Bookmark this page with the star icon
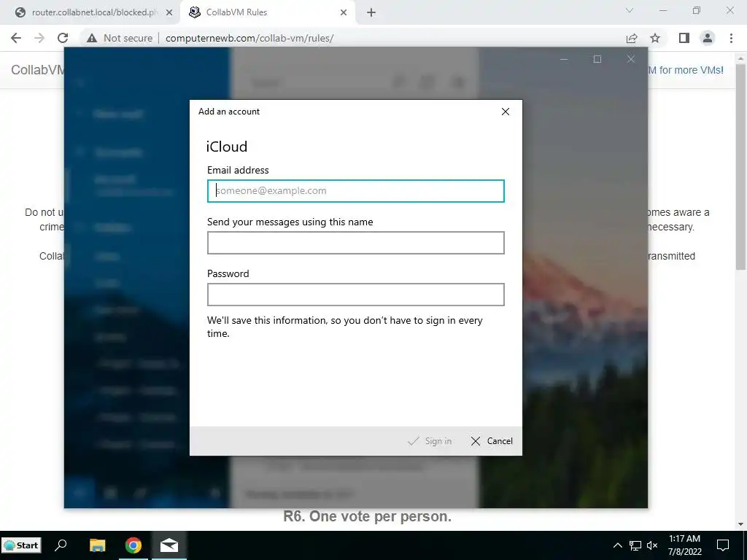 [x=655, y=38]
